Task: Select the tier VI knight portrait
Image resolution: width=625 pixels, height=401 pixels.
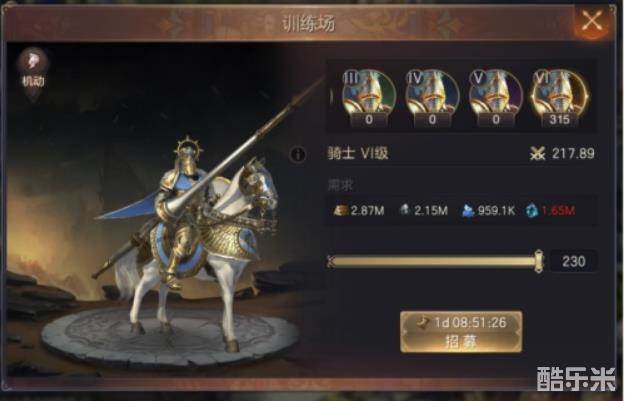Action: [x=560, y=98]
